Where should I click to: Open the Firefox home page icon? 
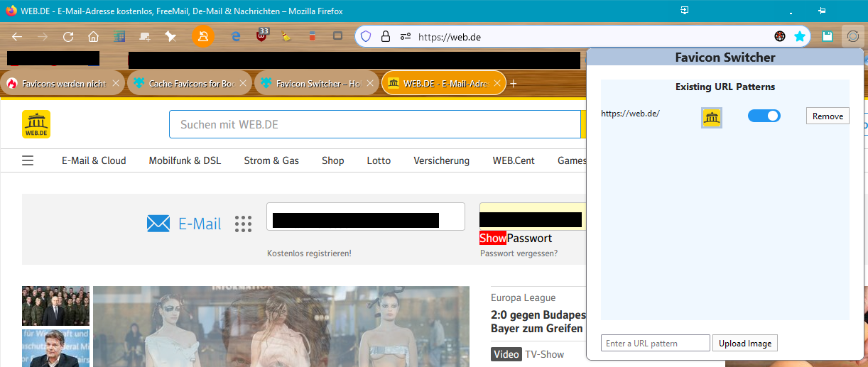93,36
